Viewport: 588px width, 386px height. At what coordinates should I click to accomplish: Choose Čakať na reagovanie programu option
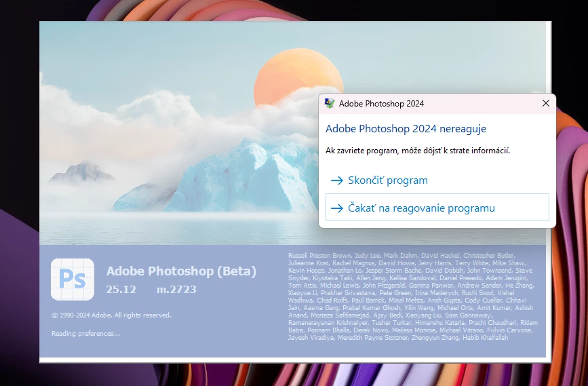(x=437, y=208)
